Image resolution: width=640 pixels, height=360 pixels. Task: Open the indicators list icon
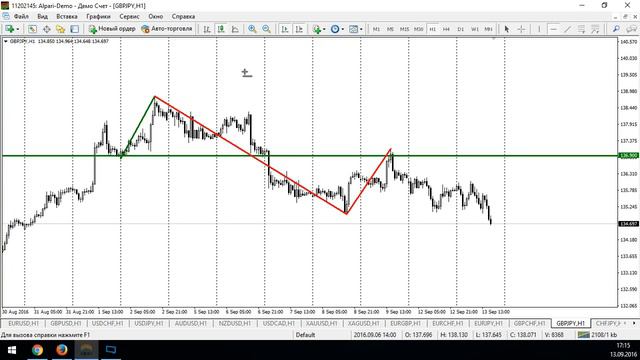pos(316,29)
